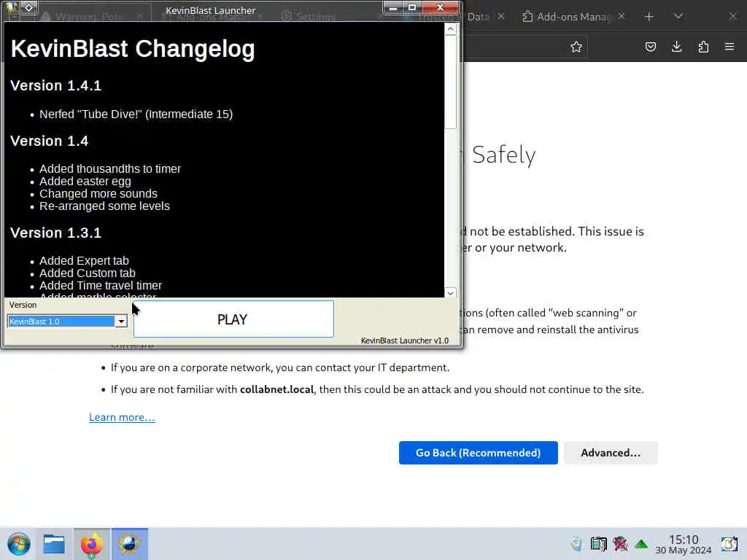Bookmark this page with the star icon
This screenshot has height=560, width=747.
coord(576,47)
